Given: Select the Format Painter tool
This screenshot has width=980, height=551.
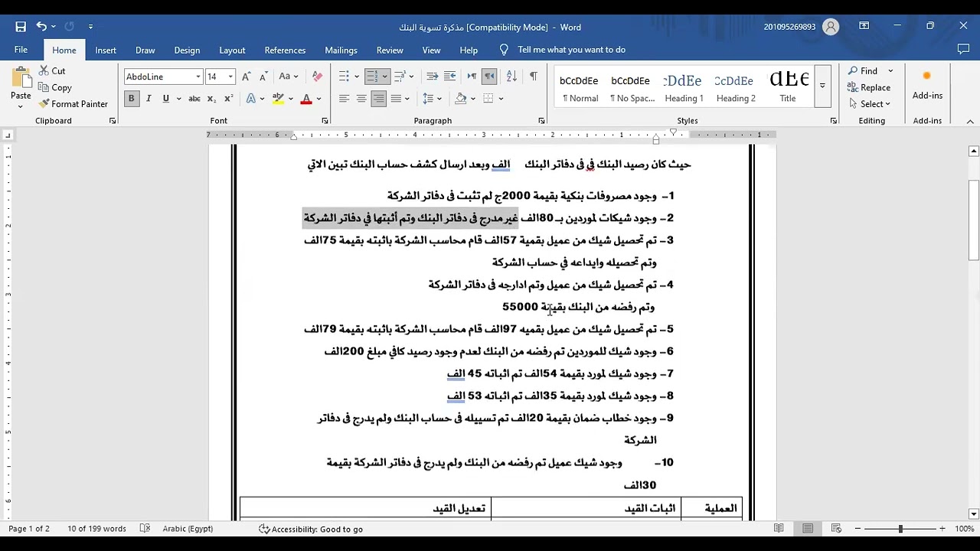Looking at the screenshot, I should coord(73,103).
